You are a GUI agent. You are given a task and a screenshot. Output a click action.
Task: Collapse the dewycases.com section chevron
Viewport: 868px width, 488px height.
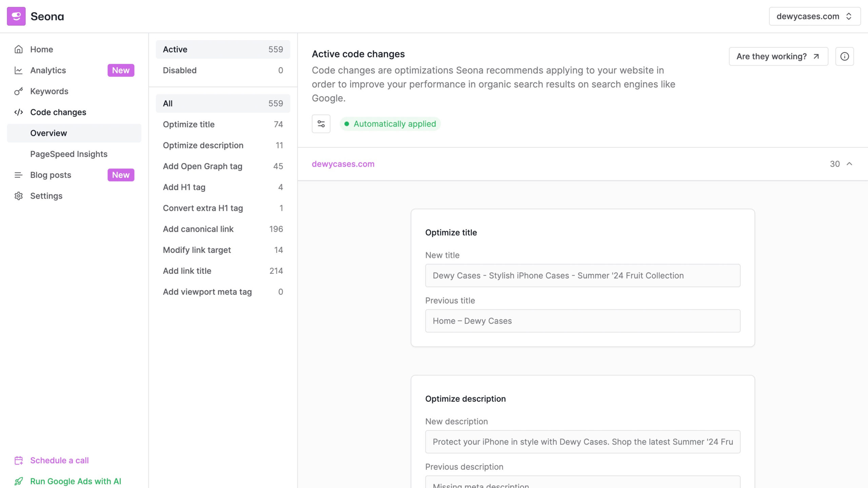(x=849, y=164)
